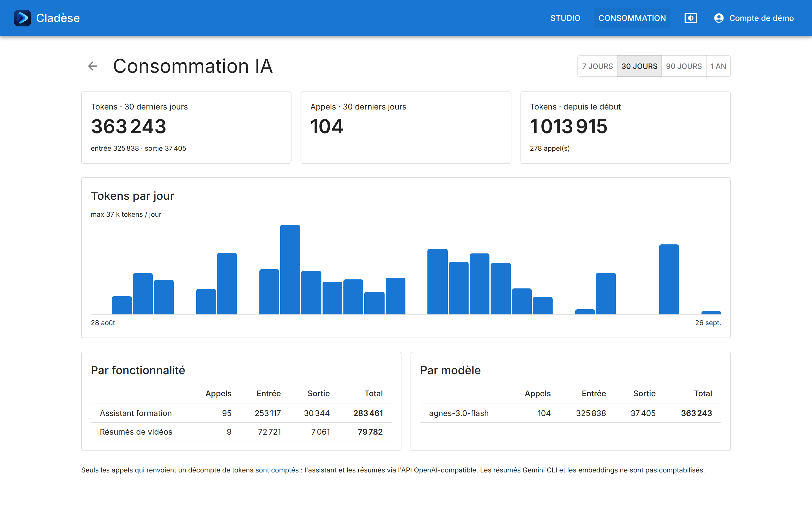Click the 26 sept. axis label
The image size is (812, 508).
click(708, 323)
